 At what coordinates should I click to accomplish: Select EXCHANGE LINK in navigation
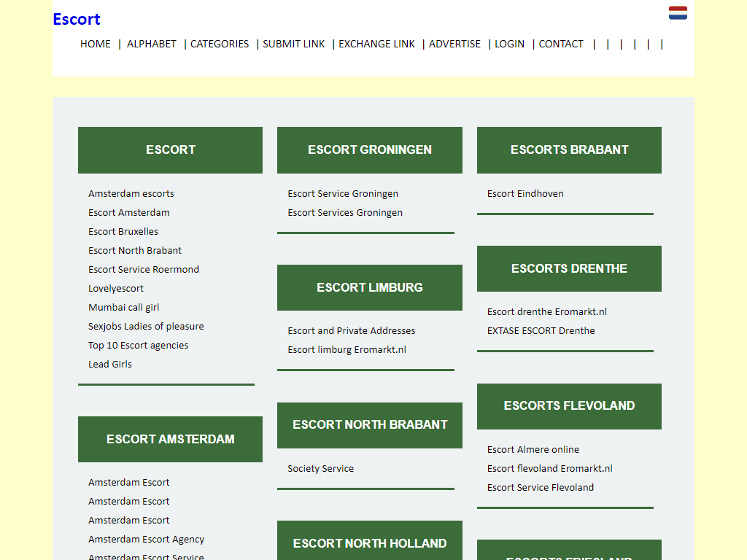tap(376, 44)
